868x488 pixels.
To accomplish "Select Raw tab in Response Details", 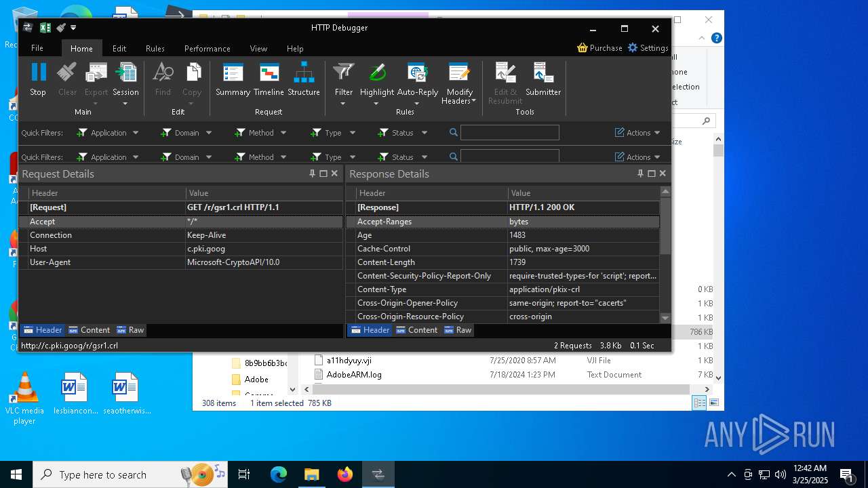I will pos(458,330).
